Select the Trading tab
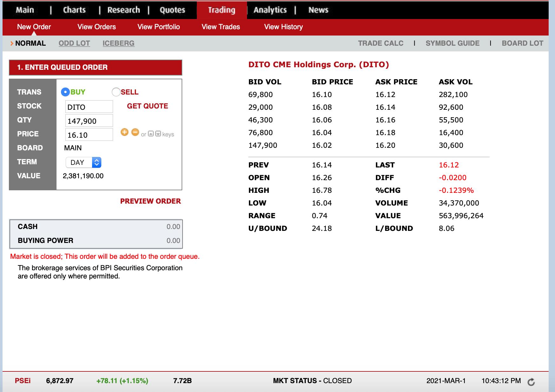The height and width of the screenshot is (392, 555). (222, 10)
